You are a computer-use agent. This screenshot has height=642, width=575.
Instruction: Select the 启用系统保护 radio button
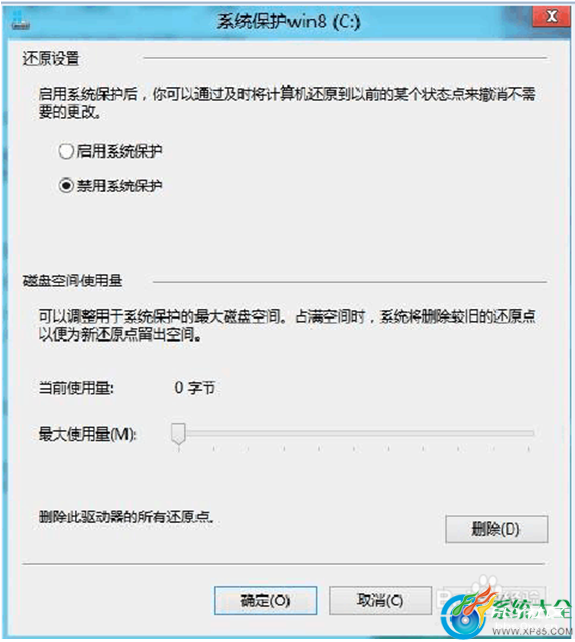pos(66,151)
